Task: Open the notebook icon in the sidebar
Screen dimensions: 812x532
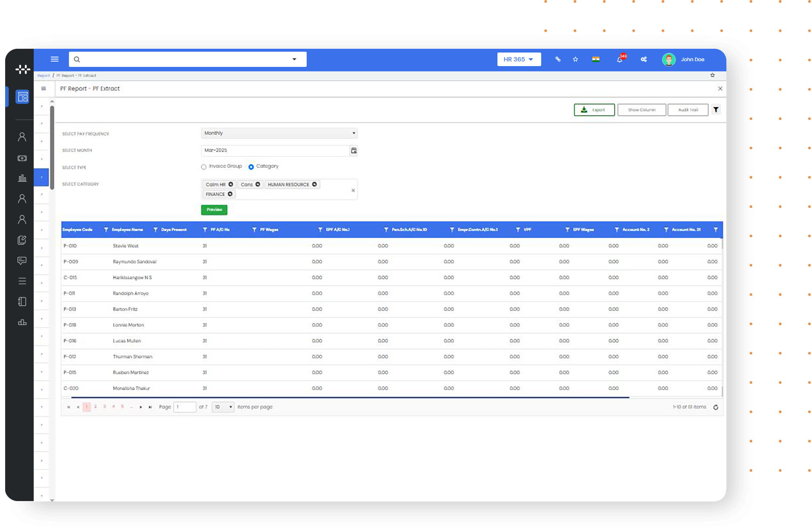Action: click(22, 302)
